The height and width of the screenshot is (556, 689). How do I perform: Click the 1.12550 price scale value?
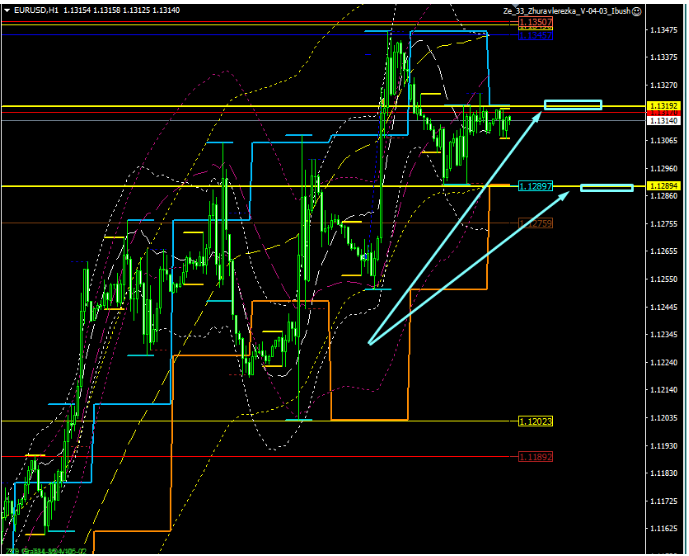664,279
